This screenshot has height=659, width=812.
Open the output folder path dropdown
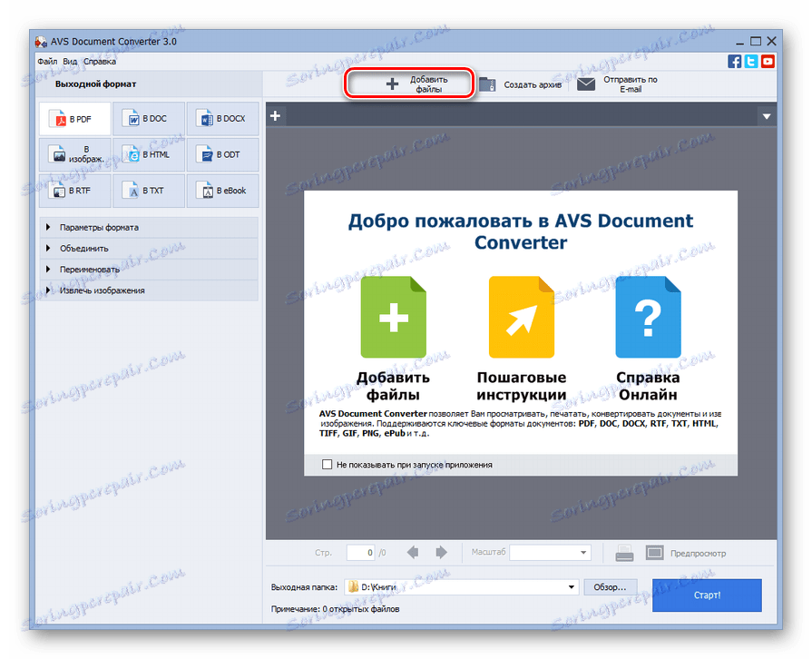pos(572,587)
